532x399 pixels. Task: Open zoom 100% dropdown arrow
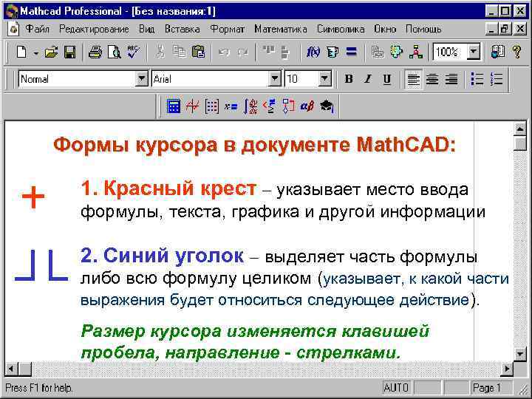(x=474, y=52)
